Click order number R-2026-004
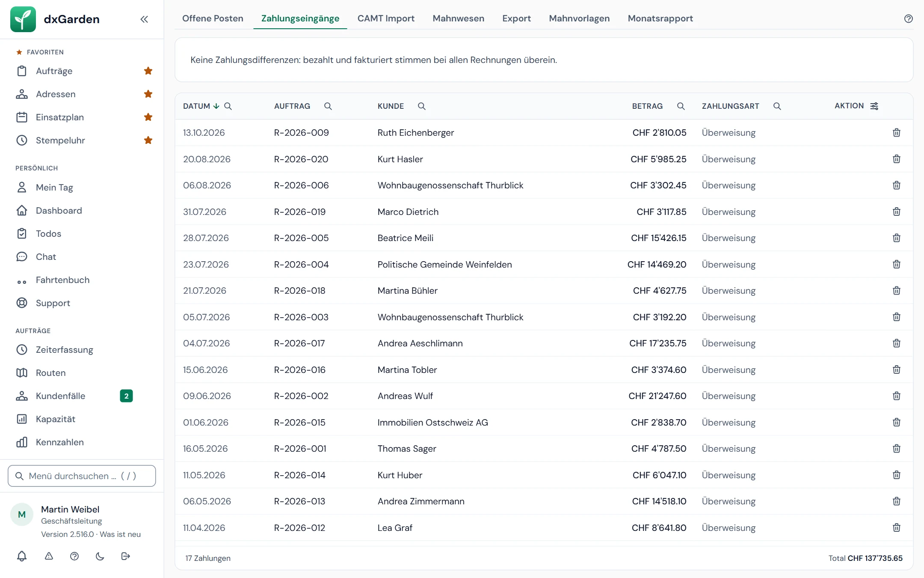The image size is (924, 578). tap(301, 265)
